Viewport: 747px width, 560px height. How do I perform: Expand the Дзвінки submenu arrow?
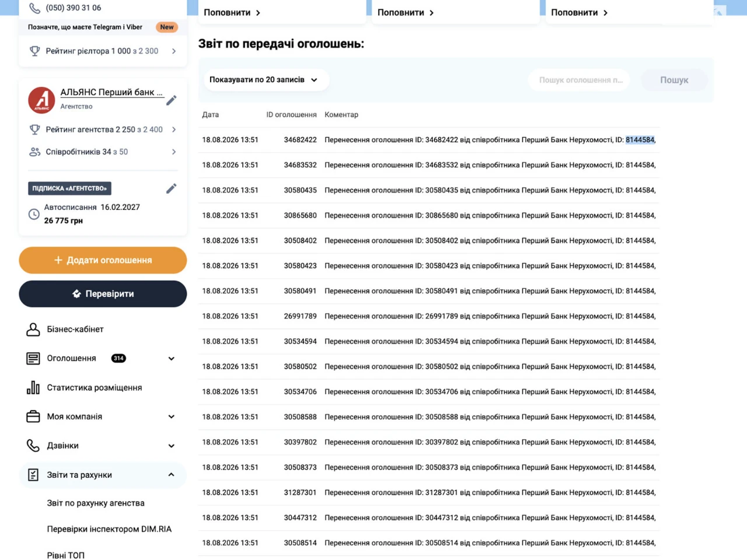point(172,446)
